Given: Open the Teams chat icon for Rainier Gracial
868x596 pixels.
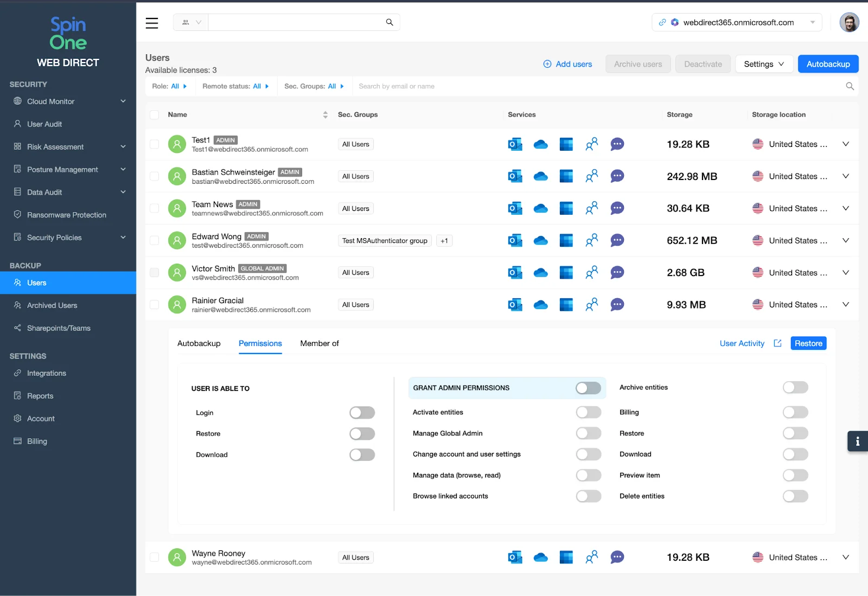Looking at the screenshot, I should [617, 304].
